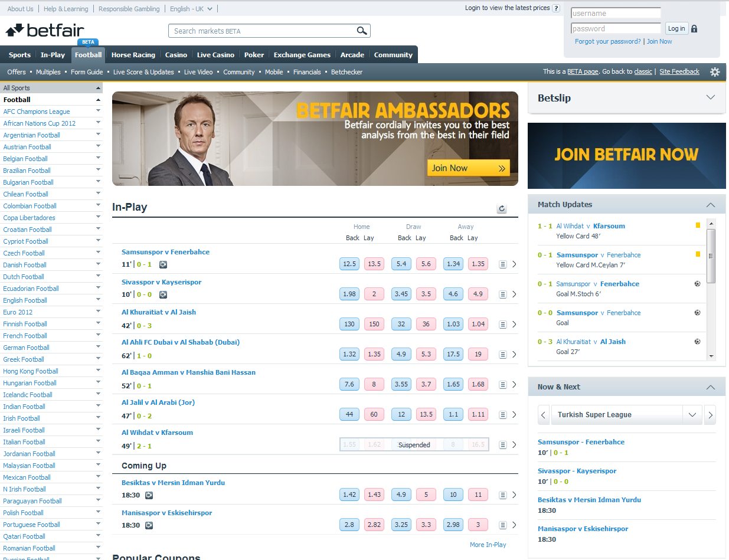Collapse the All Sports sidebar header
Viewport: 729px width, 560px height.
98,88
